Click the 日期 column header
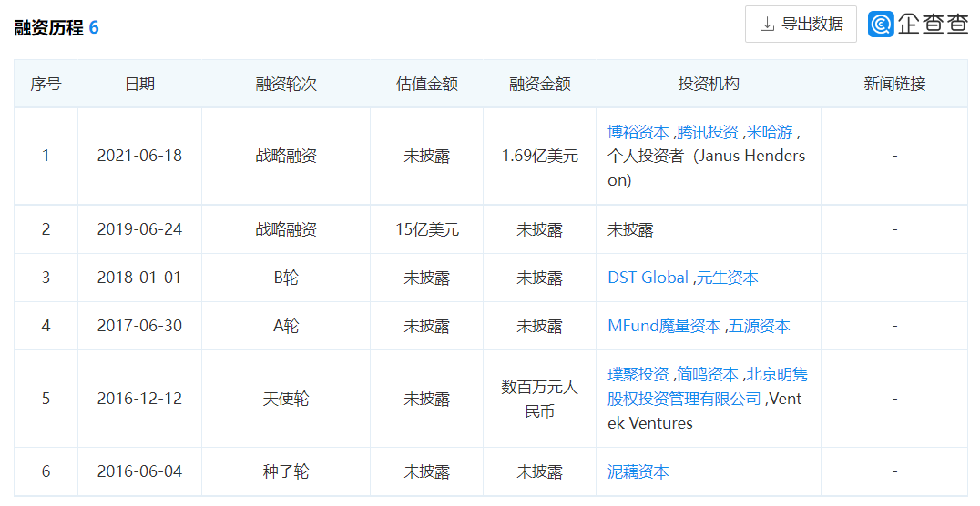This screenshot has height=506, width=980. (139, 84)
